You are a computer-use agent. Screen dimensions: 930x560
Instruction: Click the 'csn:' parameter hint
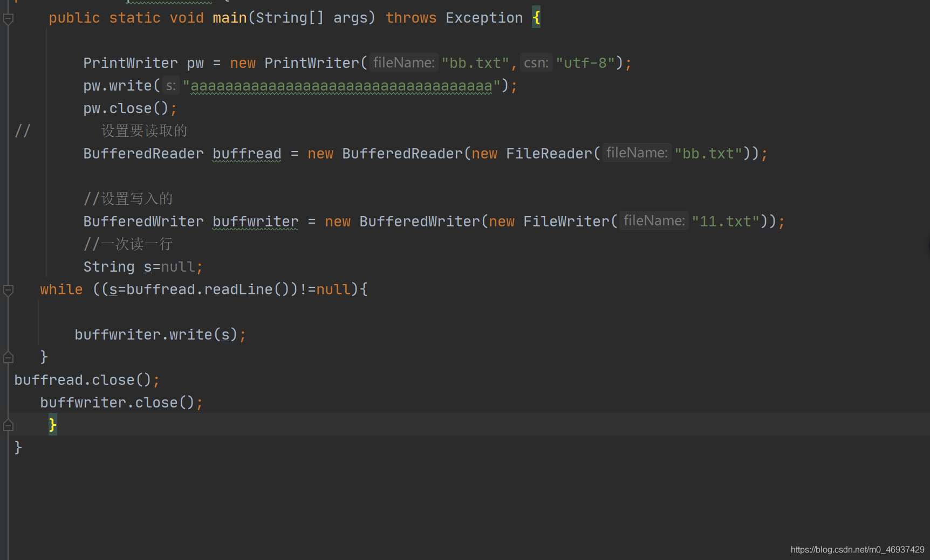click(536, 63)
